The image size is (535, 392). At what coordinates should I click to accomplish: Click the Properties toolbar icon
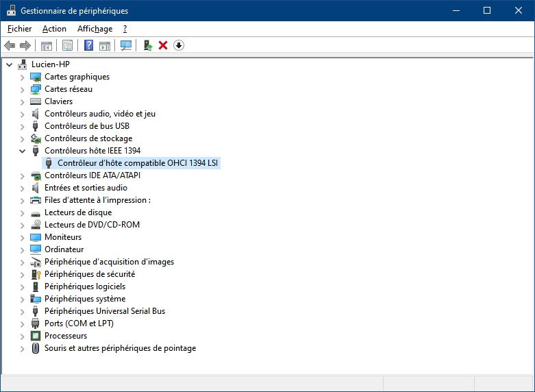coord(67,45)
